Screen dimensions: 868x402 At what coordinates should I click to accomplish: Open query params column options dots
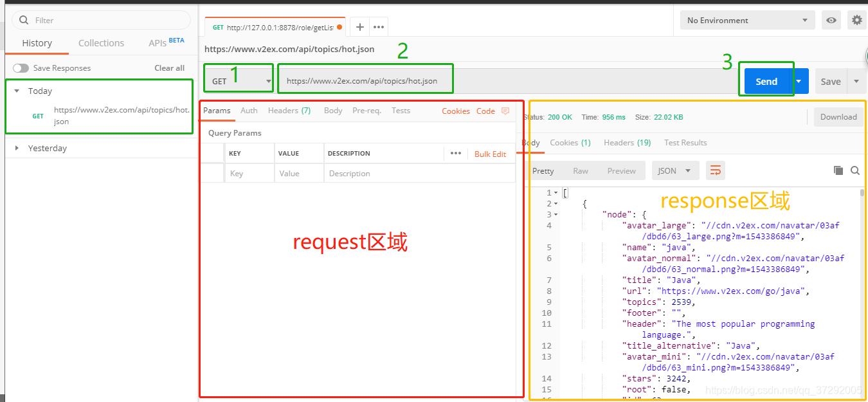point(456,154)
